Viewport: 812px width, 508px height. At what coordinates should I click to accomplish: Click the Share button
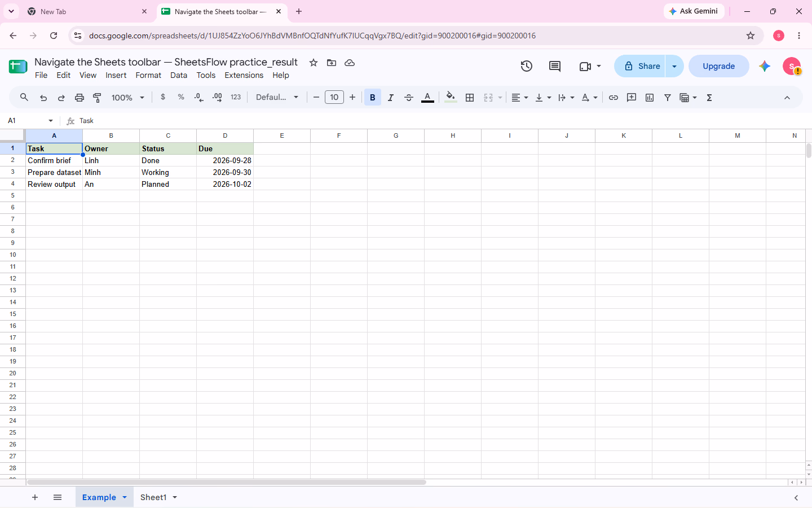click(640, 66)
